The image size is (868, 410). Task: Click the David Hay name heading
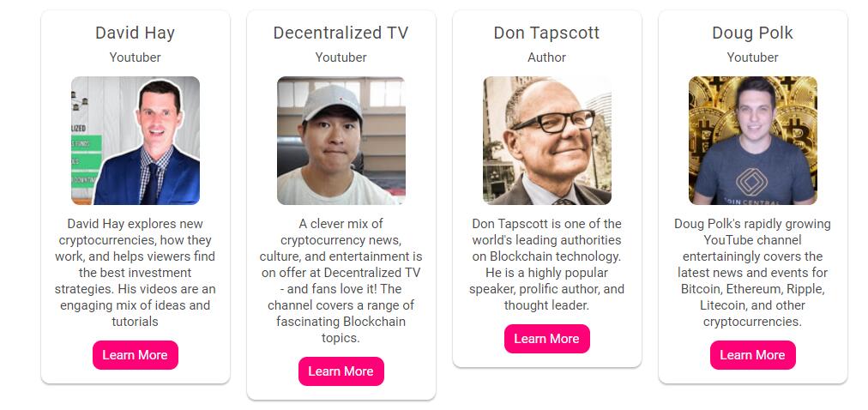pyautogui.click(x=136, y=33)
